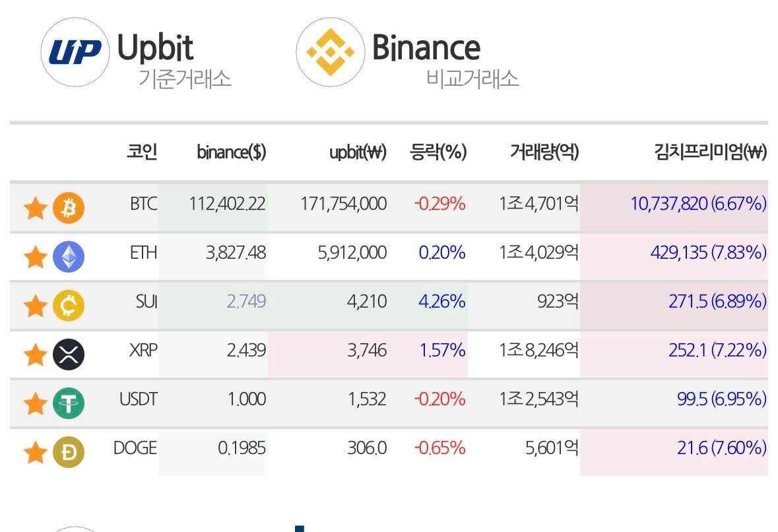The width and height of the screenshot is (778, 532).
Task: Click the Bitcoin coin icon
Action: [69, 209]
